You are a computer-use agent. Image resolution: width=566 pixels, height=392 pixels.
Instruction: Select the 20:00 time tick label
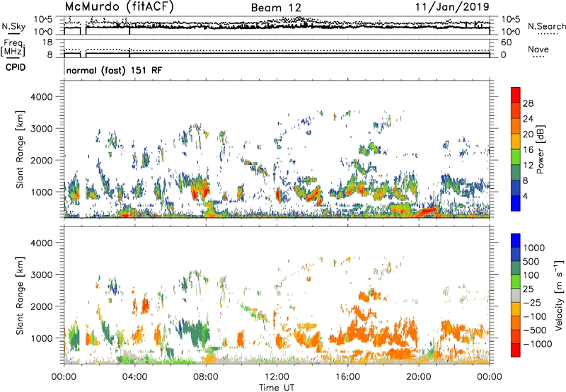419,377
